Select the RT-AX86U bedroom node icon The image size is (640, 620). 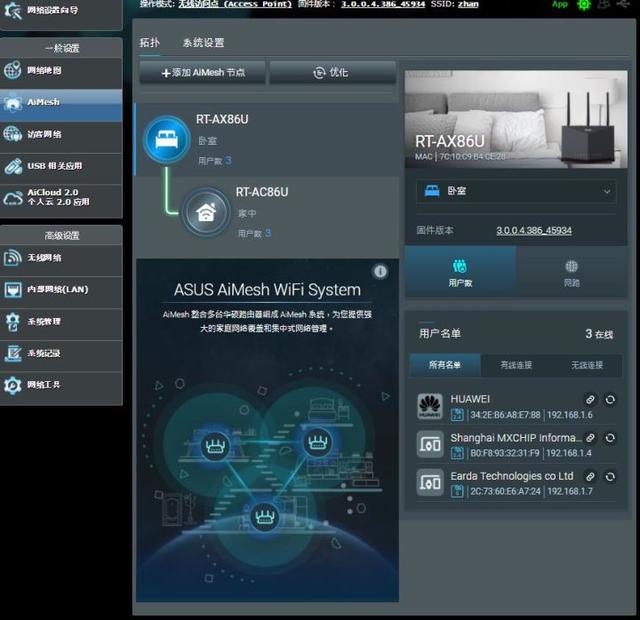167,140
